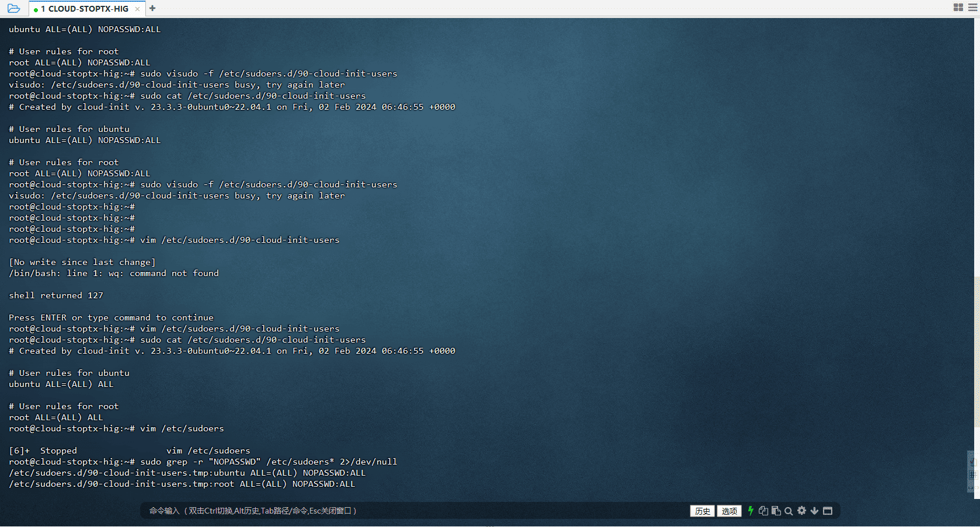
Task: Open a new session with the + button
Action: coord(151,9)
